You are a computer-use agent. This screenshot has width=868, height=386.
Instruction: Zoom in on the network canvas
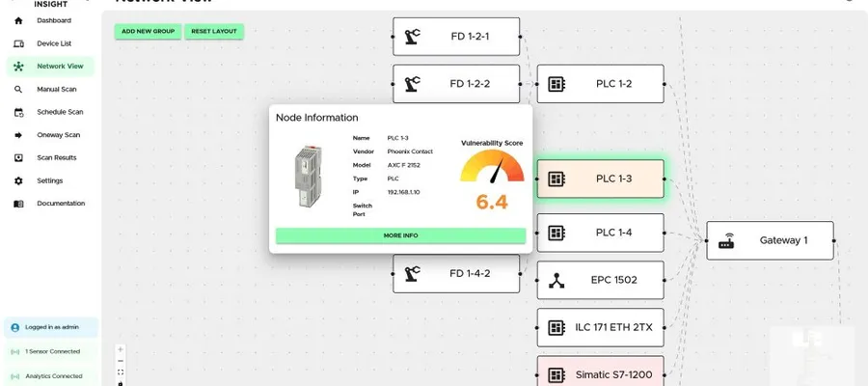pyautogui.click(x=121, y=349)
